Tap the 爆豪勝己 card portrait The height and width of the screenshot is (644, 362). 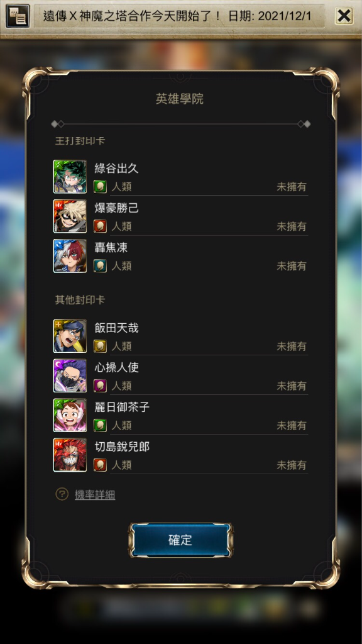pyautogui.click(x=70, y=216)
